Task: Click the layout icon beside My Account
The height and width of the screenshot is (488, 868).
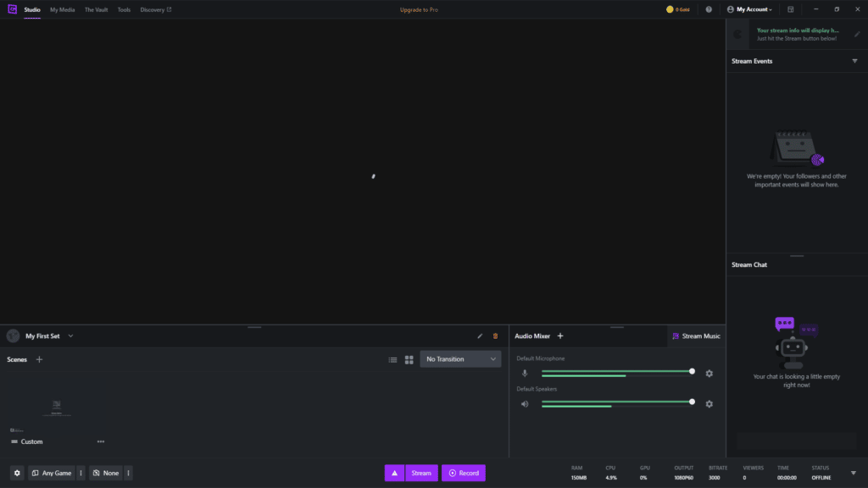Action: tap(791, 9)
